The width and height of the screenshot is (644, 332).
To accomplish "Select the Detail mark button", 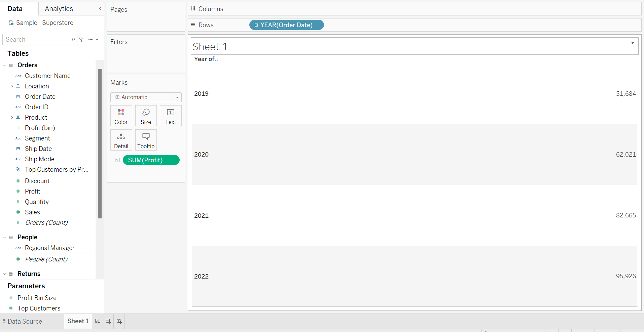I will (x=121, y=140).
